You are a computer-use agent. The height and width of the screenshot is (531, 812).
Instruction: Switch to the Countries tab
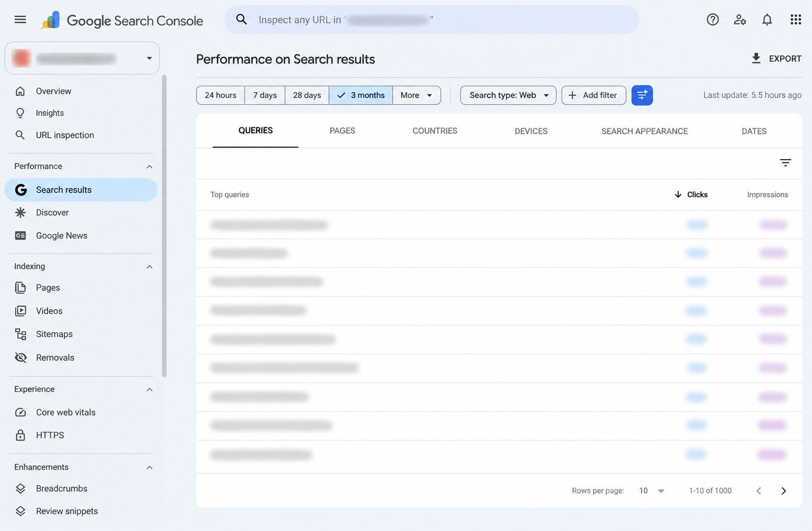coord(435,131)
